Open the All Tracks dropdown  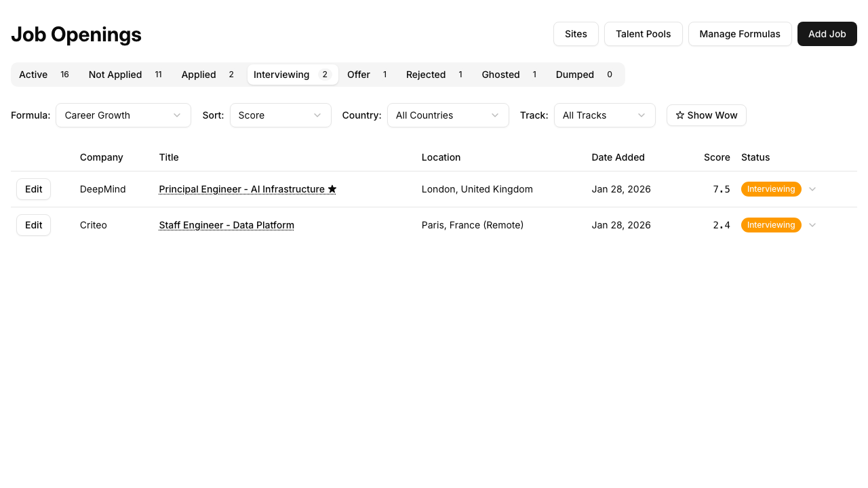point(604,115)
